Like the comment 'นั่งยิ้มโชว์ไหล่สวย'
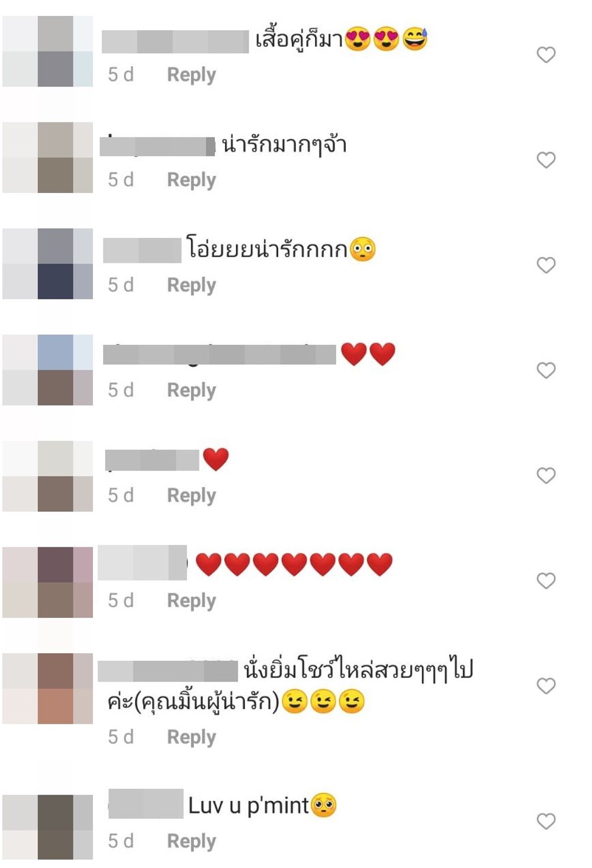Image resolution: width=592 pixels, height=868 pixels. pos(546,686)
